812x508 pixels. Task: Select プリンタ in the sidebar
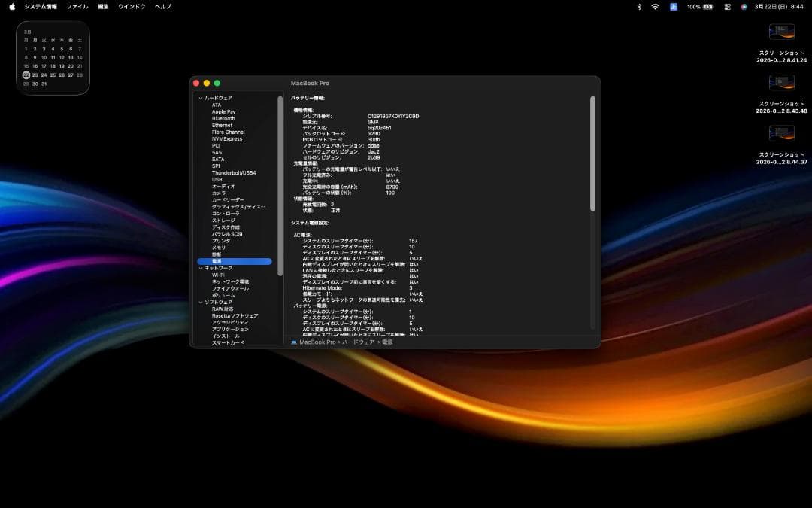[221, 241]
